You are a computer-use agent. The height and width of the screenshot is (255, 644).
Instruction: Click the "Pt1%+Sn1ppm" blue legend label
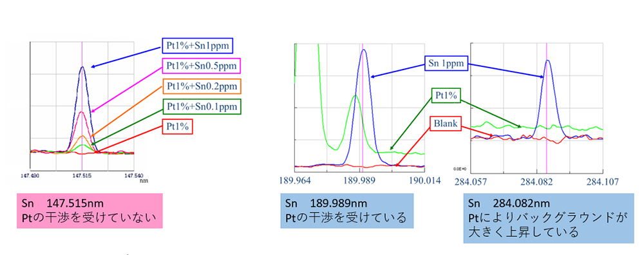[198, 46]
